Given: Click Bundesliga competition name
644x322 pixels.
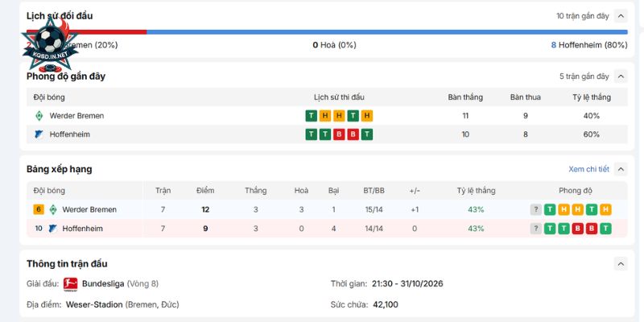Looking at the screenshot, I should pos(103,284).
